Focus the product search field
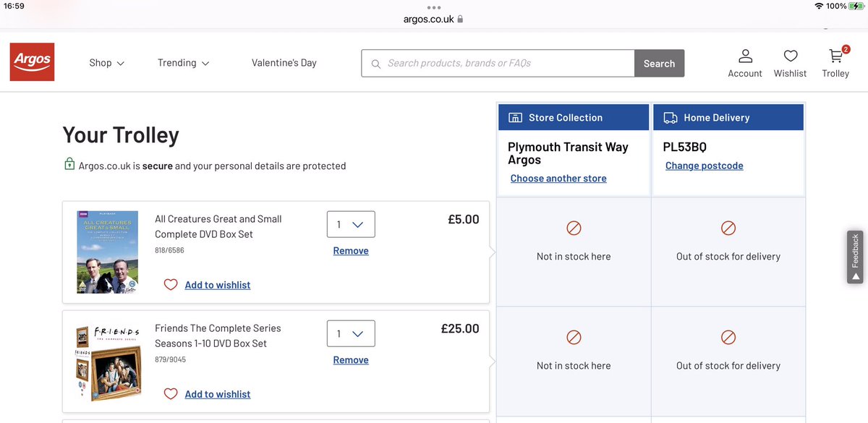 (x=506, y=63)
